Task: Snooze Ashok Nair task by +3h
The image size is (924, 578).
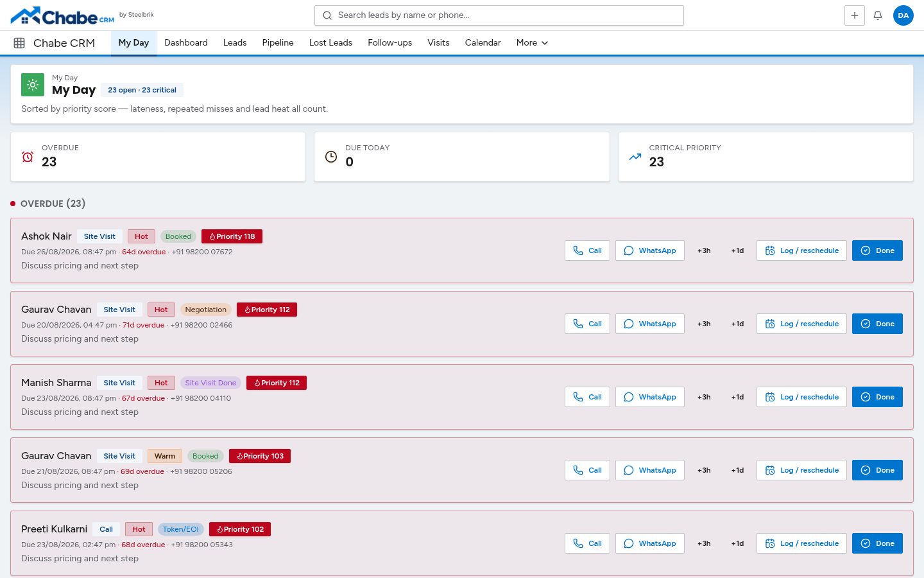Action: 704,250
